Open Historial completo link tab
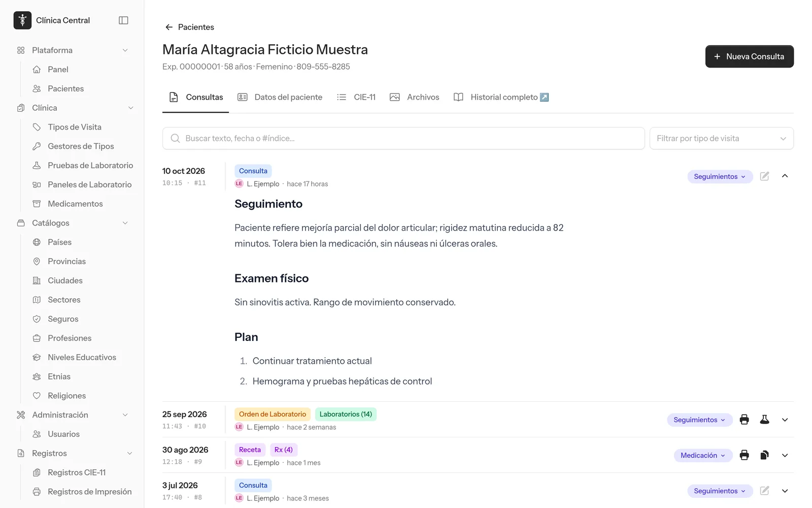 click(x=501, y=97)
